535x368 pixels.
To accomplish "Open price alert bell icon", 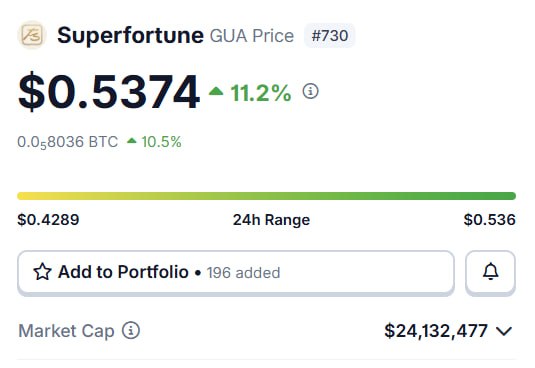I will tap(490, 272).
